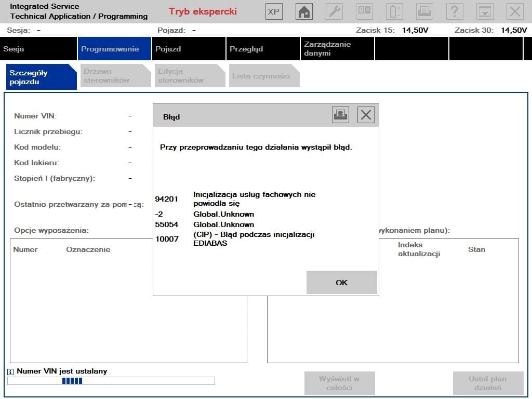The height and width of the screenshot is (399, 532).
Task: Open the Lista czynności subtab
Action: (x=264, y=76)
